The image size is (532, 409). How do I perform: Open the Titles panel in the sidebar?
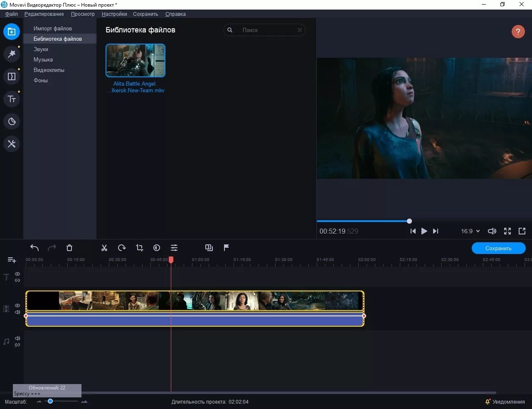12,99
